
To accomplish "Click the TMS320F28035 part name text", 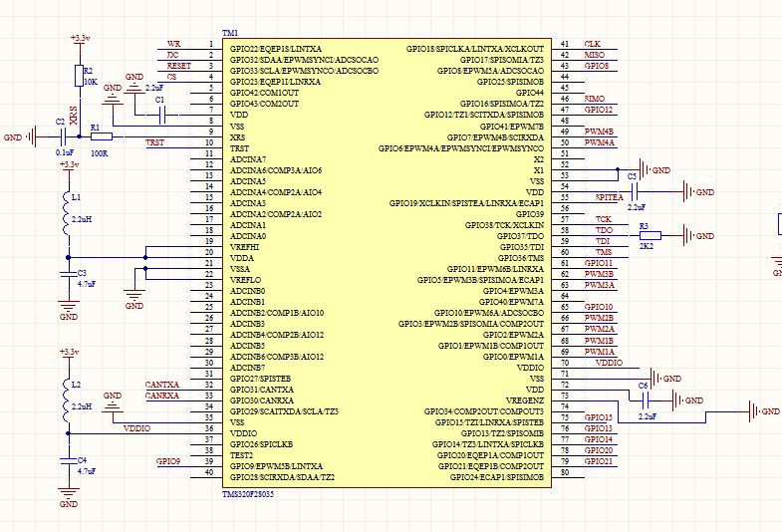I will pyautogui.click(x=248, y=494).
